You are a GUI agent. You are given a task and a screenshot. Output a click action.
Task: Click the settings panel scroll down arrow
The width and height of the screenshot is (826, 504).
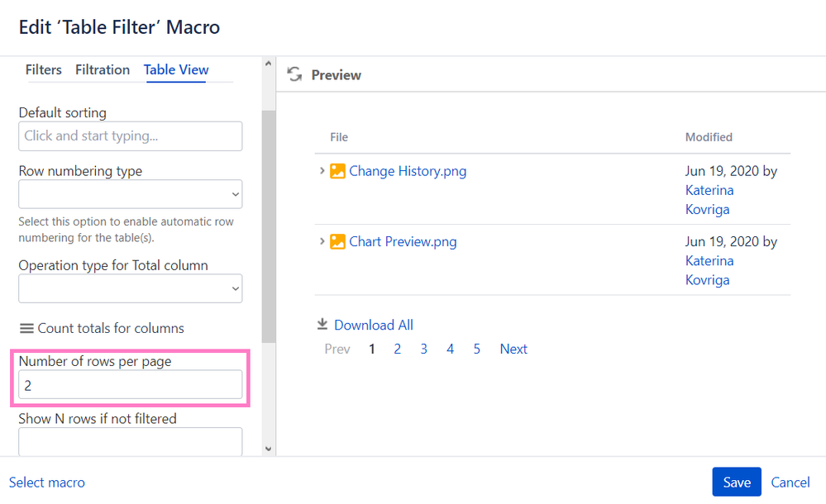268,449
